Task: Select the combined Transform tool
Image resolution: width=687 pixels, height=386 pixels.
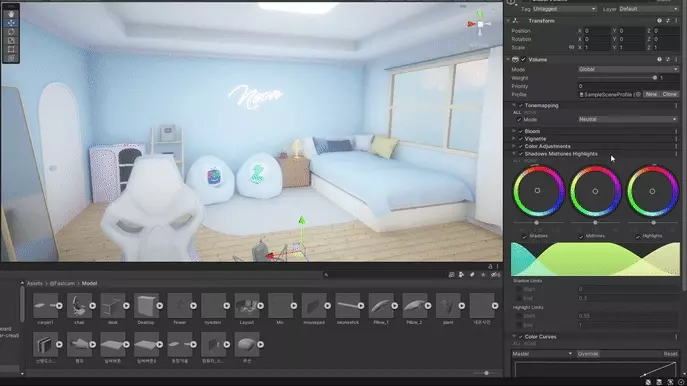Action: [11, 58]
